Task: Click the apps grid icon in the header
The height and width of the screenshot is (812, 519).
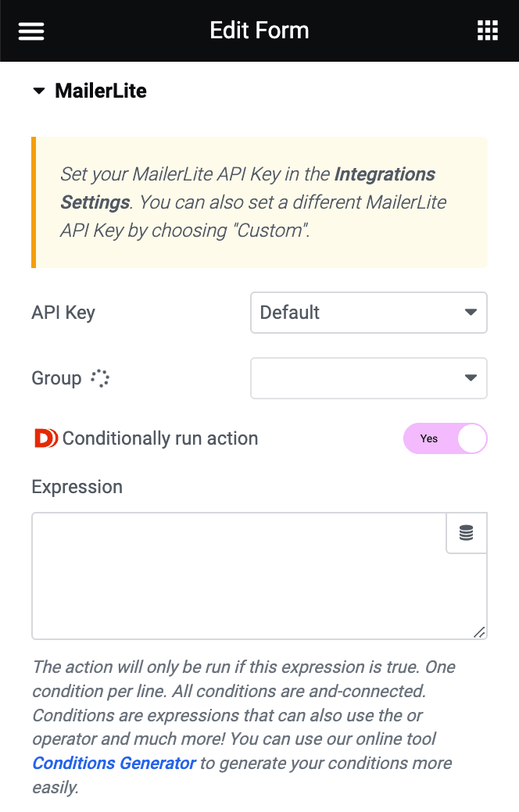Action: pyautogui.click(x=487, y=30)
